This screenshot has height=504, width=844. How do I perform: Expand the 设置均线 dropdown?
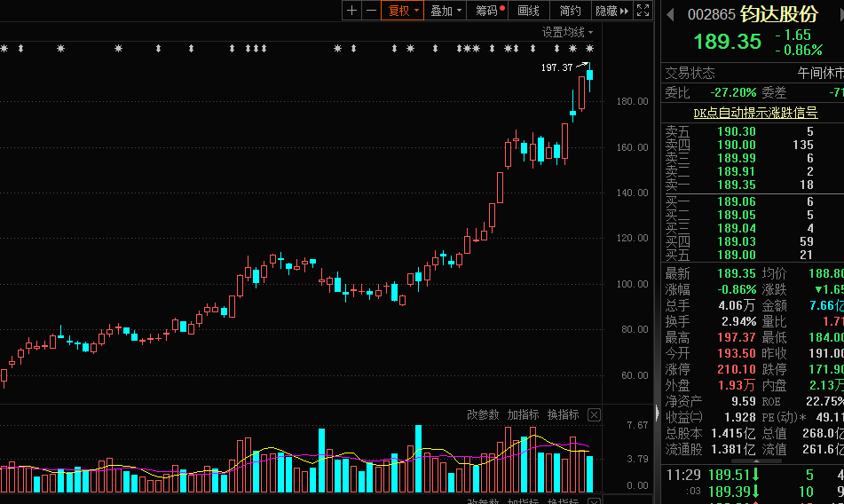click(x=568, y=32)
